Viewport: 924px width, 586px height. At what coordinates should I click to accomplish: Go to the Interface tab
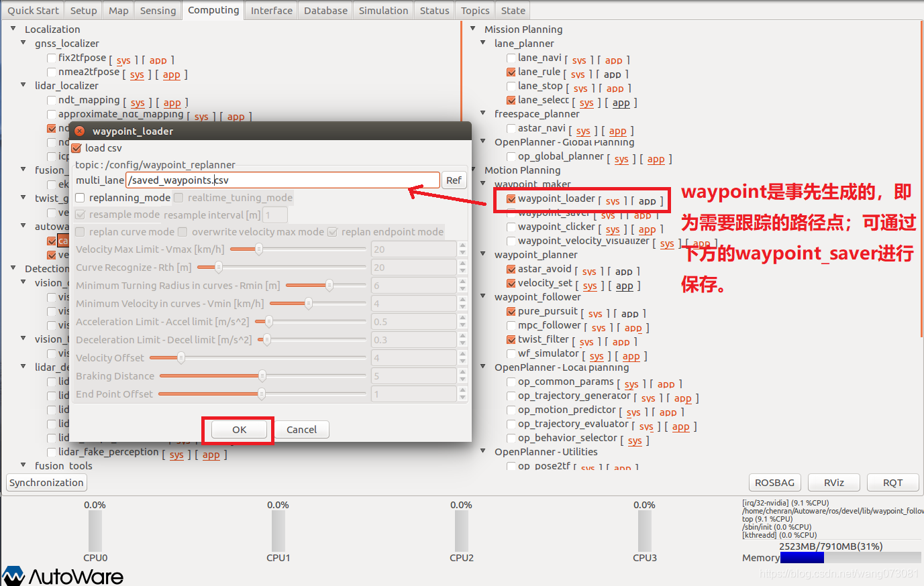point(272,11)
